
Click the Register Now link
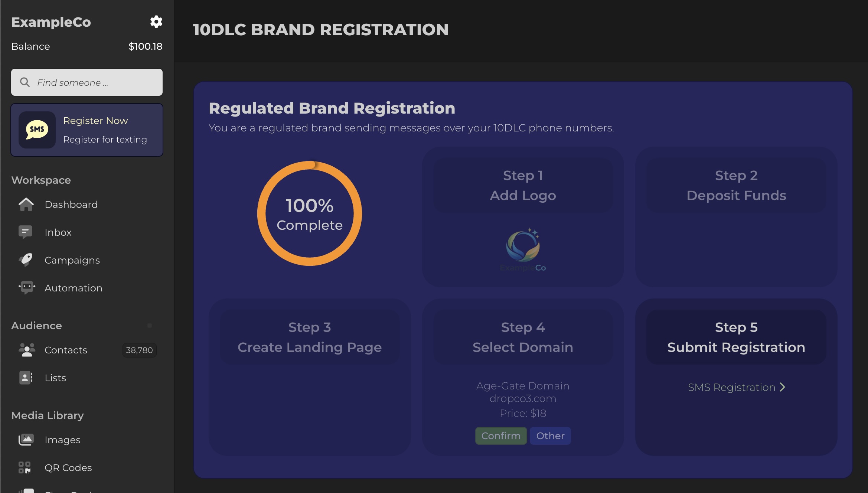[95, 121]
